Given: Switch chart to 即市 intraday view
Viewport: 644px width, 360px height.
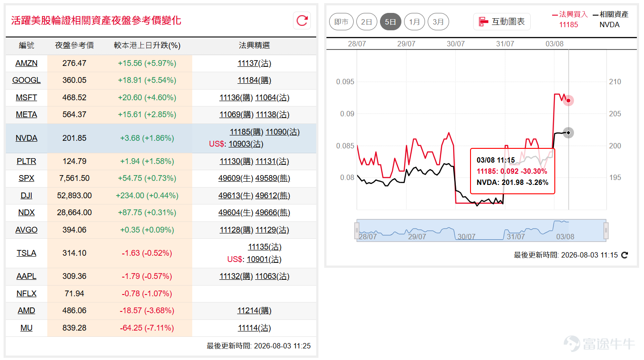Looking at the screenshot, I should 341,21.
